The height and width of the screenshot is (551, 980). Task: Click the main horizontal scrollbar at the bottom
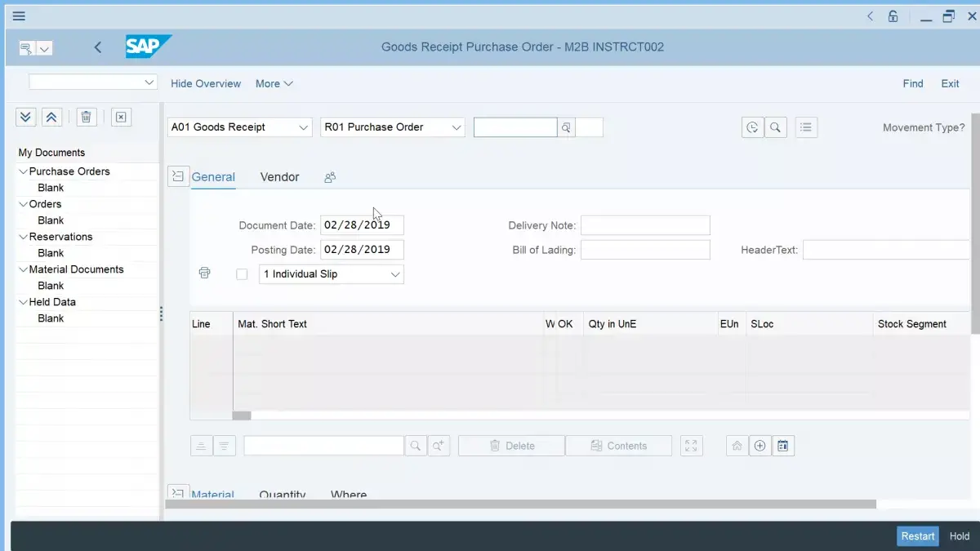(520, 504)
